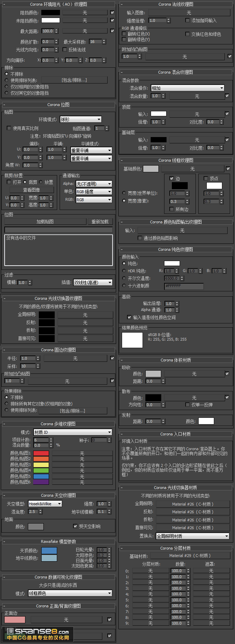Click the green 颜色贴图4 swatch
This screenshot has height=644, width=235.
tap(41, 471)
